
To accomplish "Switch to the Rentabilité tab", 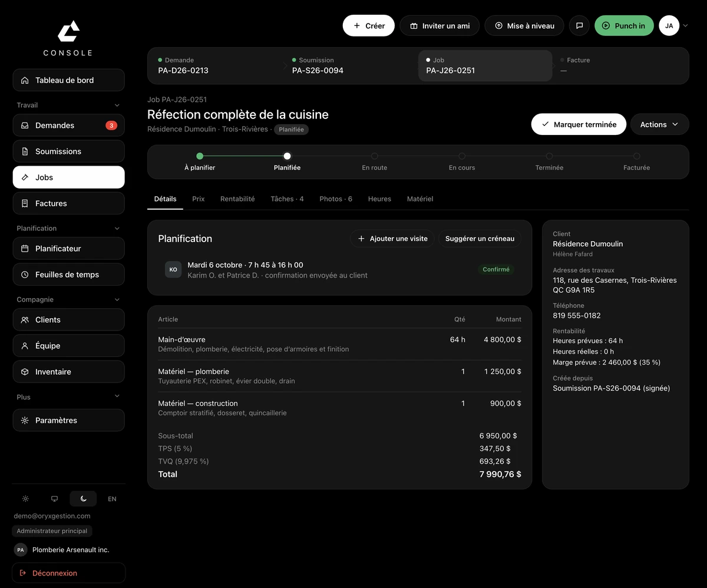I will tap(237, 199).
